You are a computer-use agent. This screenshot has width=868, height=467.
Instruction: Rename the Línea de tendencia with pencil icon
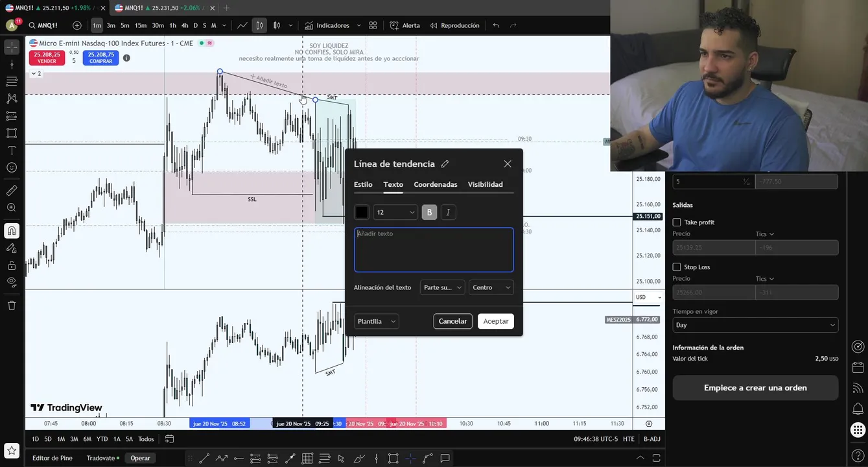[445, 164]
